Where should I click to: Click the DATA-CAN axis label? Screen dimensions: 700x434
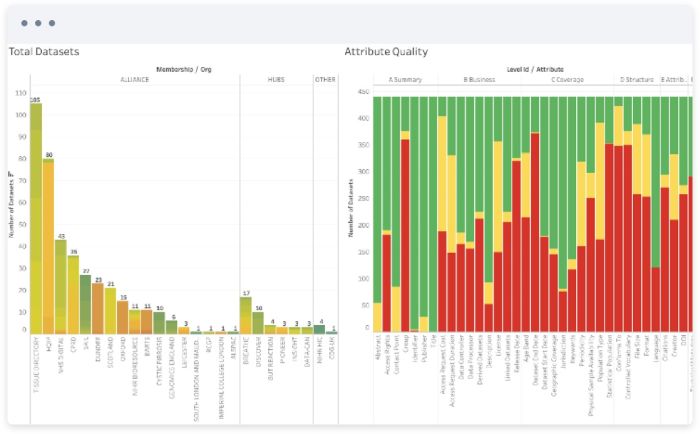307,352
